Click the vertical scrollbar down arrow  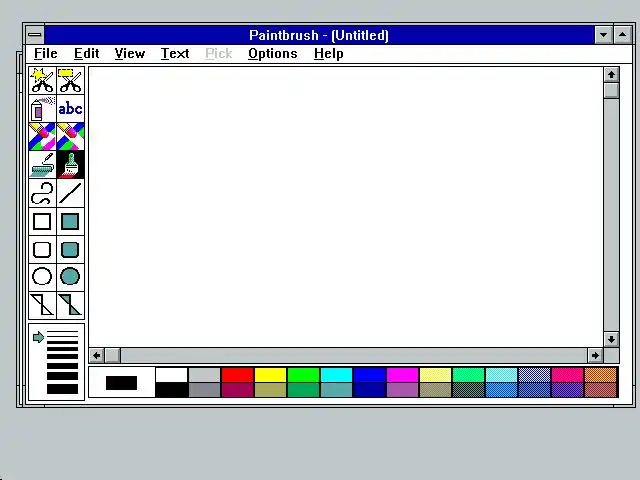[x=611, y=339]
